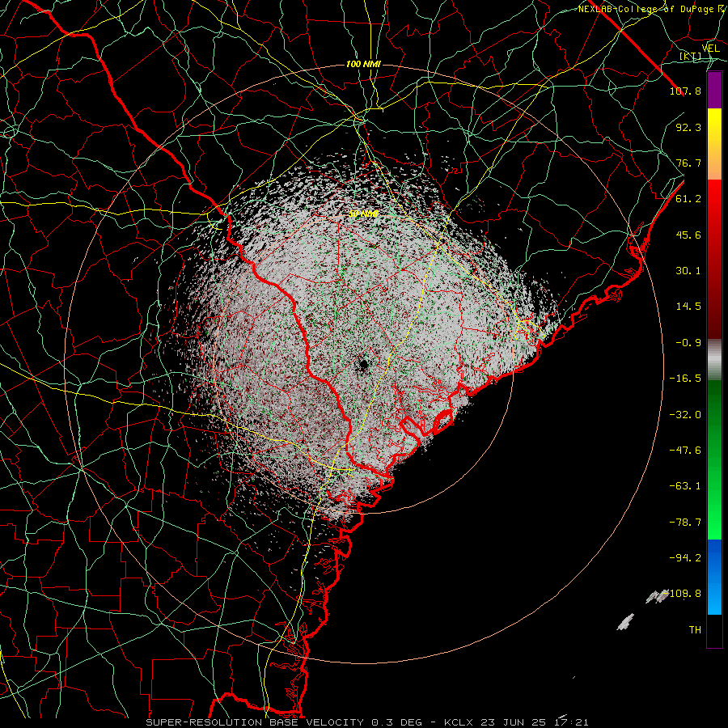Click the 92.3 legend value
The width and height of the screenshot is (728, 728).
[x=688, y=127]
